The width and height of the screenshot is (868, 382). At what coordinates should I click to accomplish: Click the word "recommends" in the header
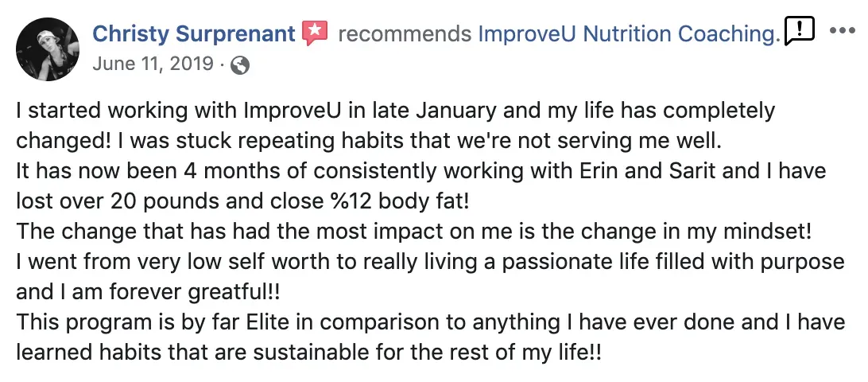click(405, 34)
